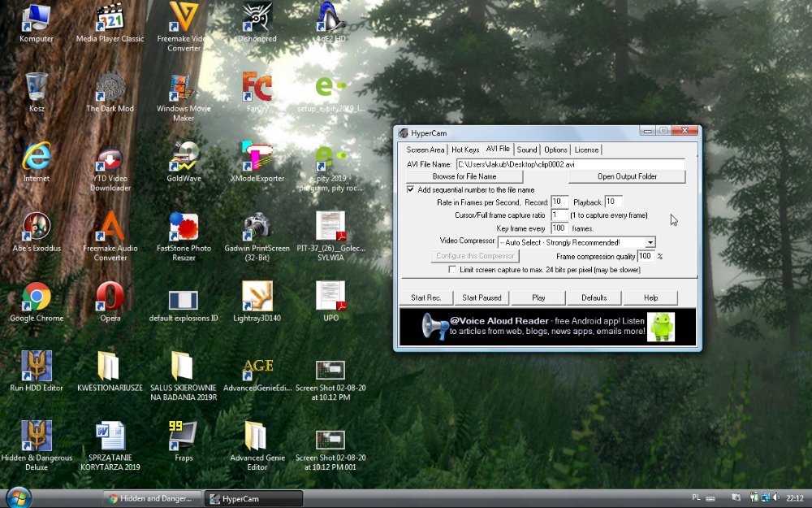812x508 pixels.
Task: Launch the XModelExporter application
Action: coord(255,157)
